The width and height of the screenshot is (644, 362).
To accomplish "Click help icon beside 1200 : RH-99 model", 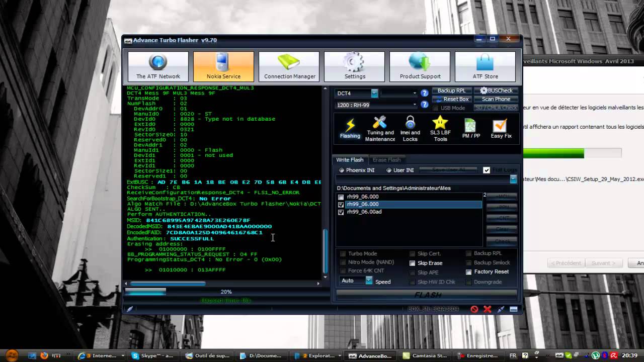I will click(424, 105).
